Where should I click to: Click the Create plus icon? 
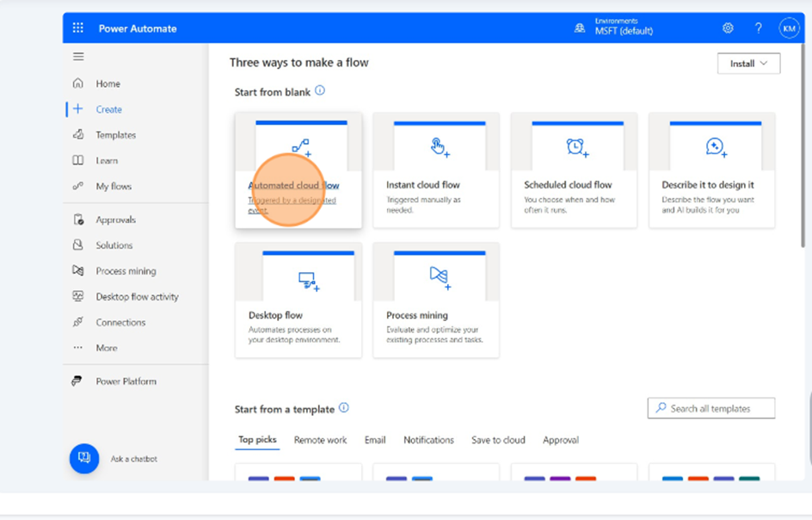(77, 108)
